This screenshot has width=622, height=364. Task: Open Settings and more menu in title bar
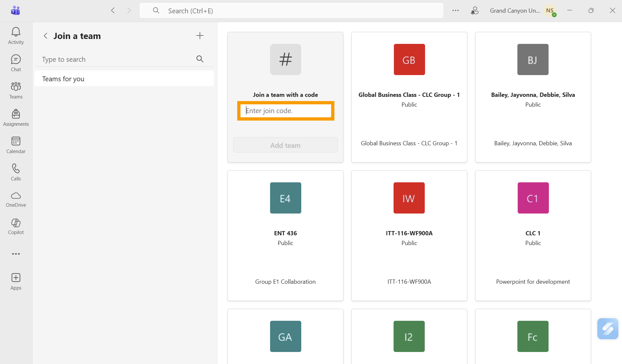pos(455,11)
